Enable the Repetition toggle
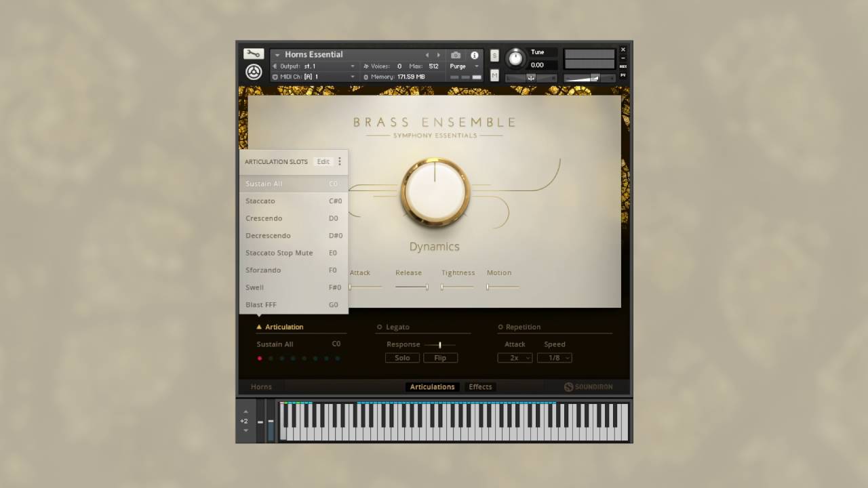The width and height of the screenshot is (868, 488). [x=500, y=327]
